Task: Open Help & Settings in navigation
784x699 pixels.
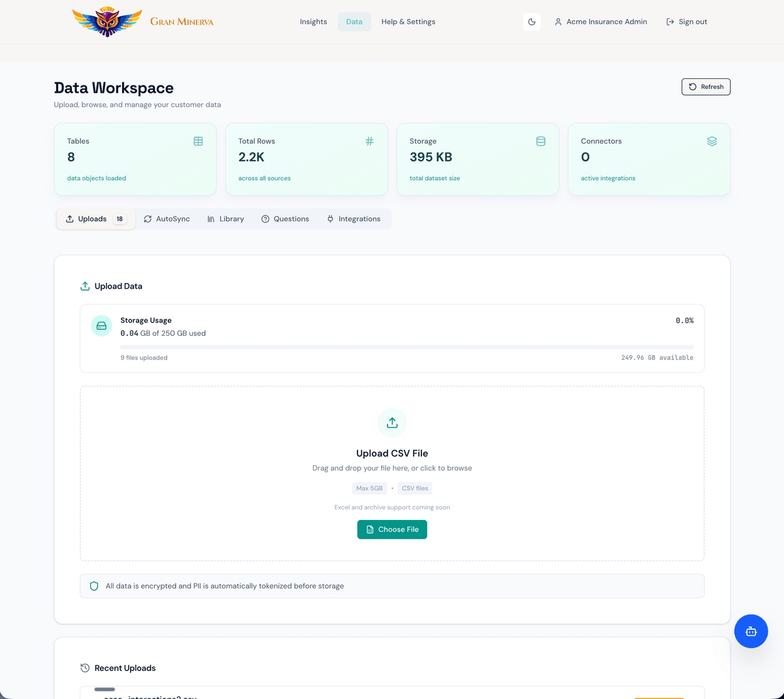Action: [x=408, y=22]
